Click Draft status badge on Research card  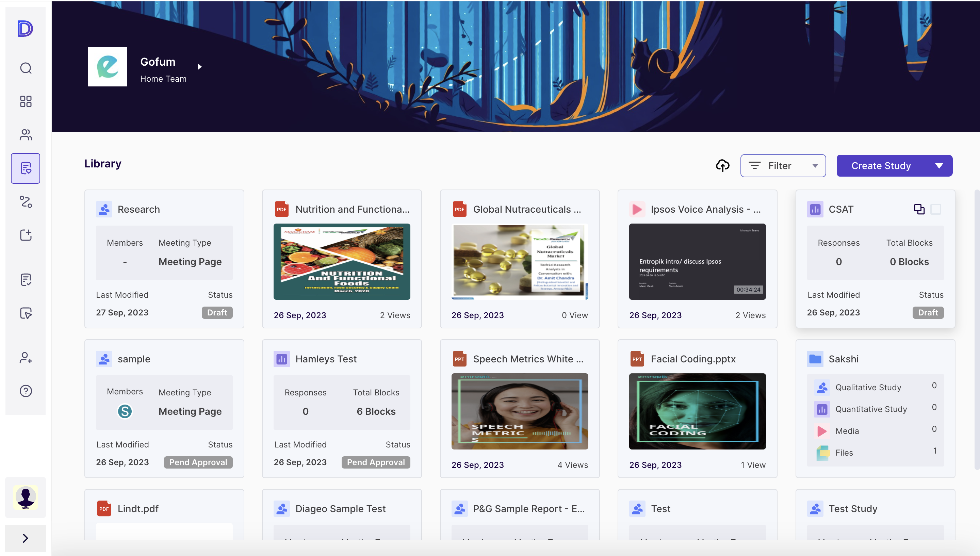pyautogui.click(x=217, y=312)
